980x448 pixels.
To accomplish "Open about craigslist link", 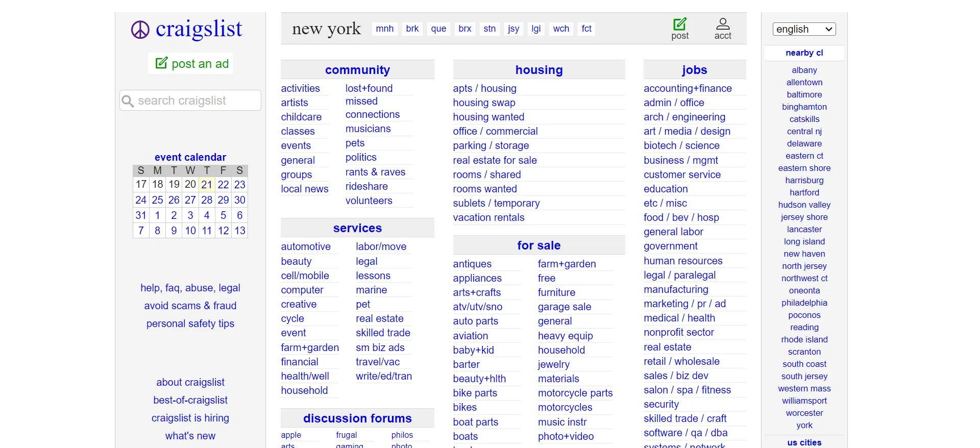I will (190, 382).
